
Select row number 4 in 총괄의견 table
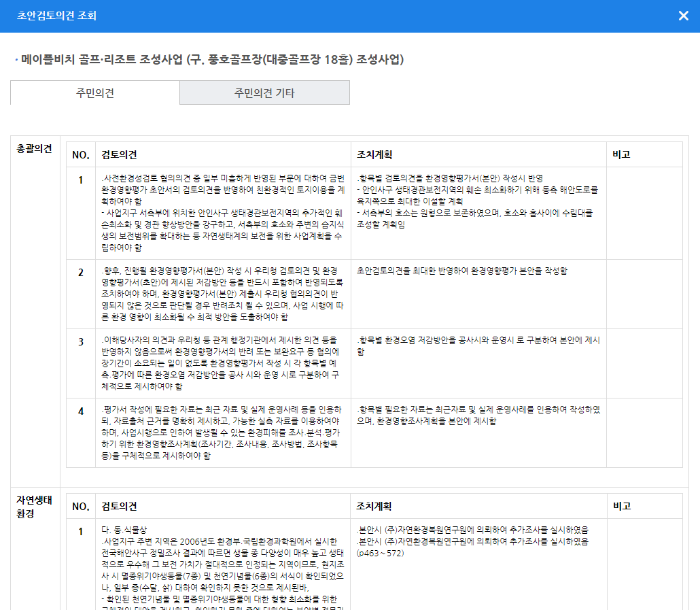click(80, 411)
